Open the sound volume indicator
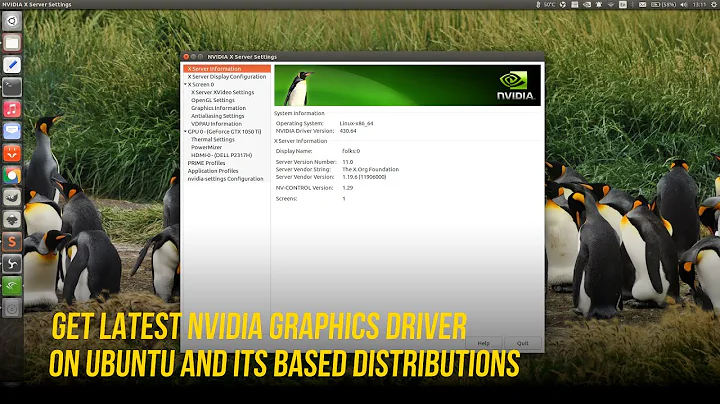The height and width of the screenshot is (404, 720). [684, 5]
